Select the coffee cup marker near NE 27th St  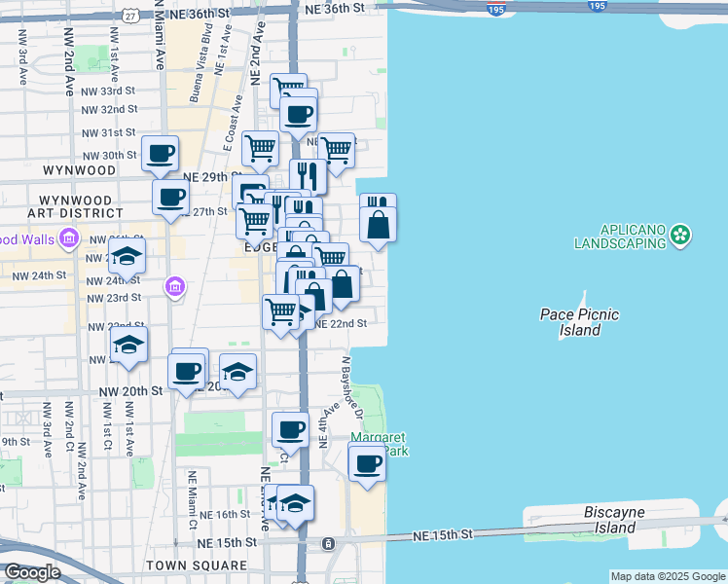point(171,201)
